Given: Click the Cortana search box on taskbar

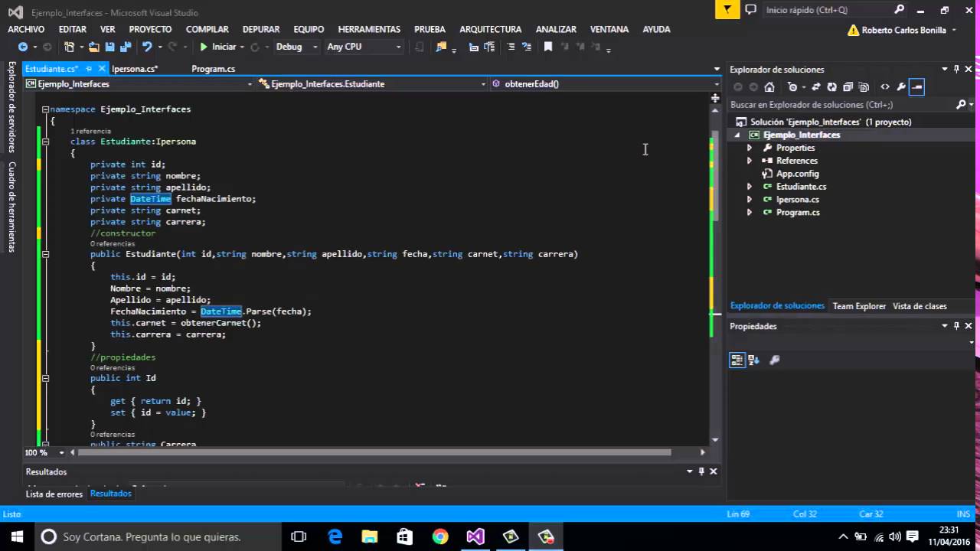Looking at the screenshot, I should click(158, 536).
